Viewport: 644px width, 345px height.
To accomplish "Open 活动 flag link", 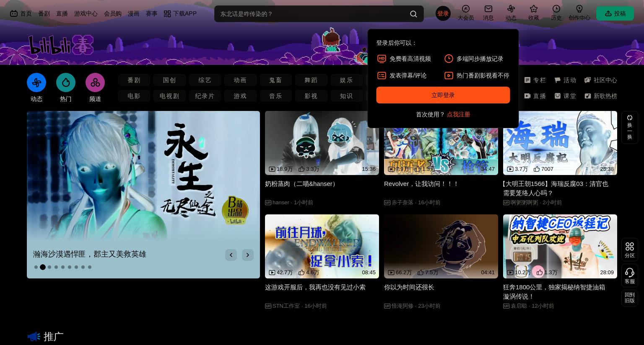I will (x=565, y=80).
